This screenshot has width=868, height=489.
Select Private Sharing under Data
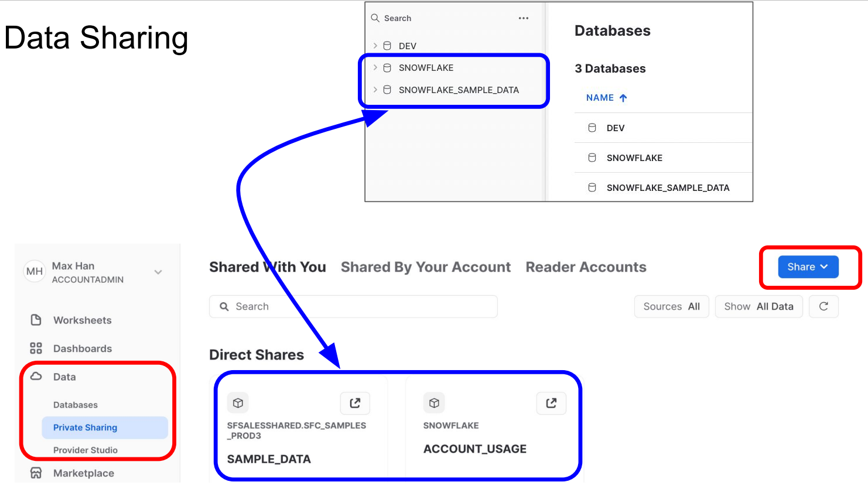(x=105, y=428)
